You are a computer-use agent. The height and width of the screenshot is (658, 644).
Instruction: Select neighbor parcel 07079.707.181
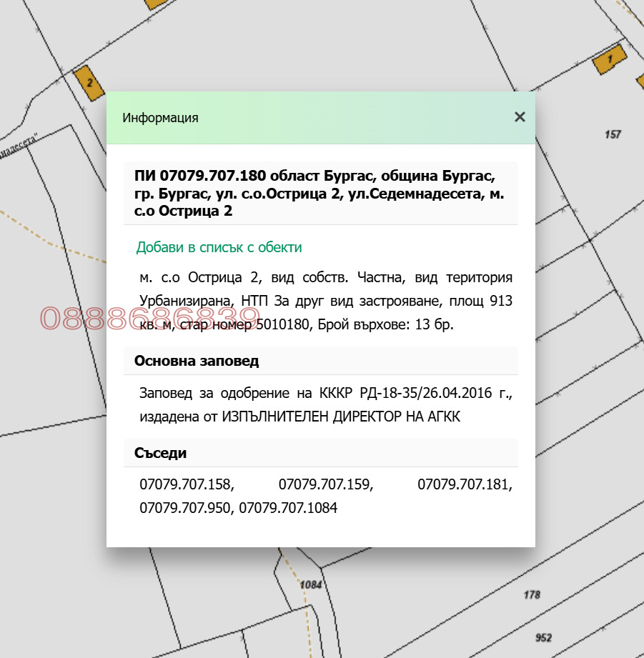[463, 485]
